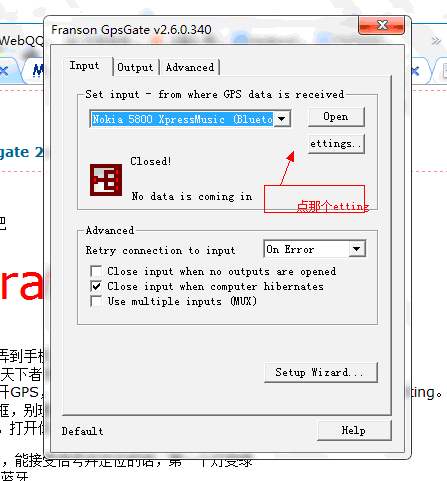
Task: Click the WebQQ browser tab
Action: coord(22,41)
